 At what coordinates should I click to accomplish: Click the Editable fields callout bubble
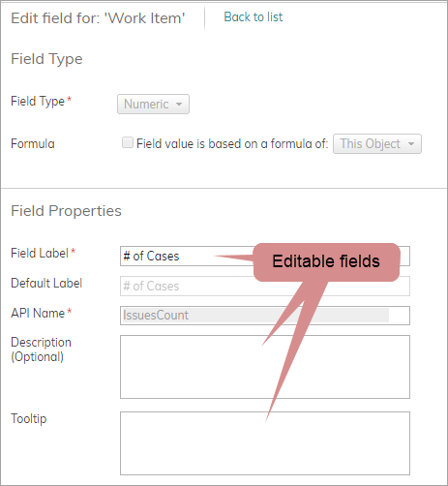pos(326,262)
